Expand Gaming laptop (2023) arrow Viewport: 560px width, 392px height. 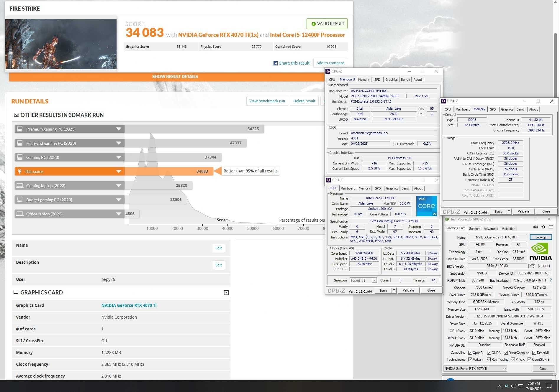click(x=119, y=185)
